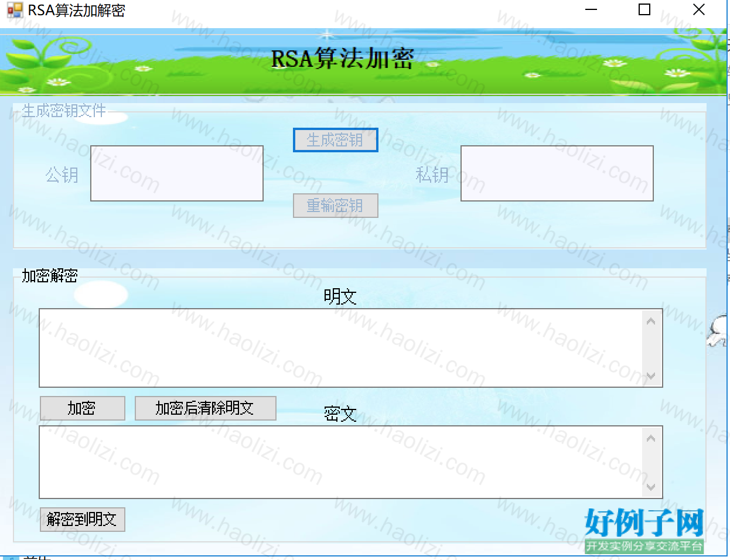Click the 明文 label

click(340, 296)
